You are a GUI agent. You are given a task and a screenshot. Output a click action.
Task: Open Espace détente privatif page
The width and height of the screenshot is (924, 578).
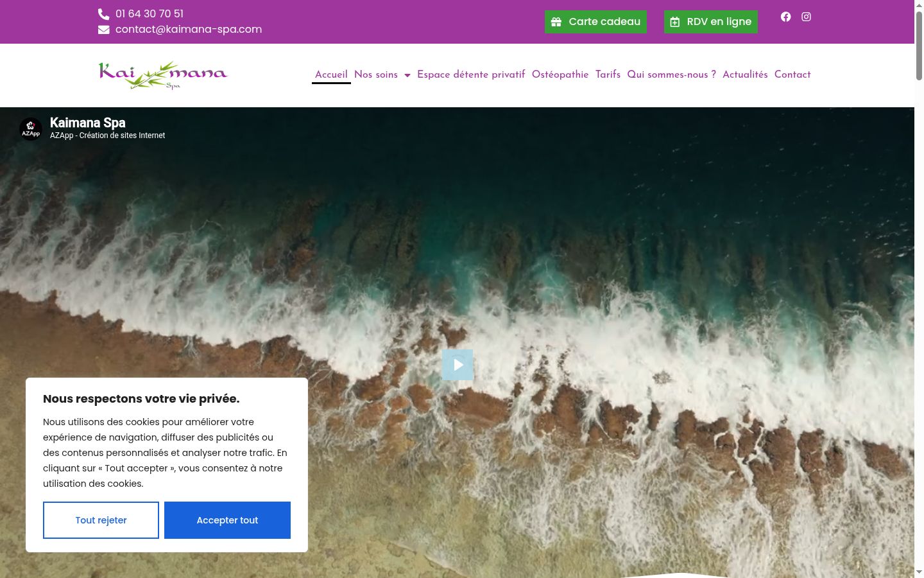click(x=471, y=74)
